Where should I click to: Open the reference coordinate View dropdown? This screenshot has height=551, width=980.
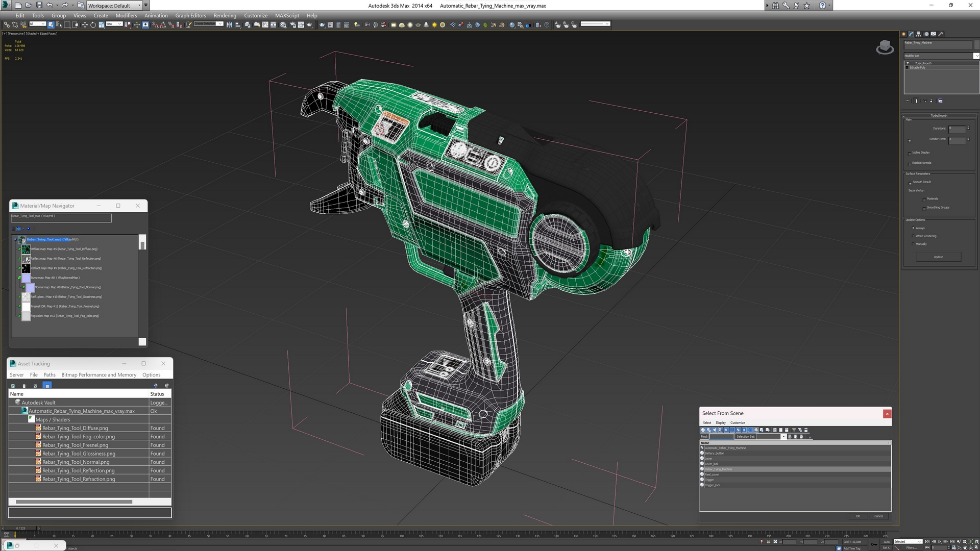coord(114,23)
